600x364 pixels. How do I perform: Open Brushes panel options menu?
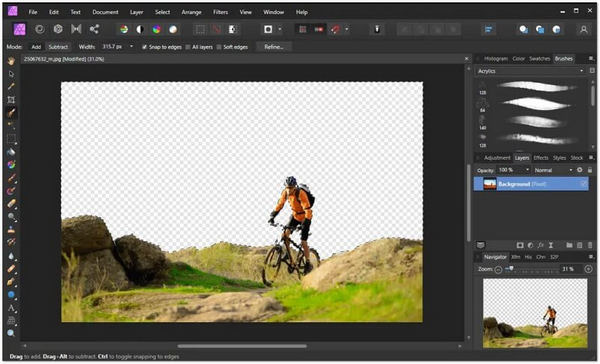point(591,59)
